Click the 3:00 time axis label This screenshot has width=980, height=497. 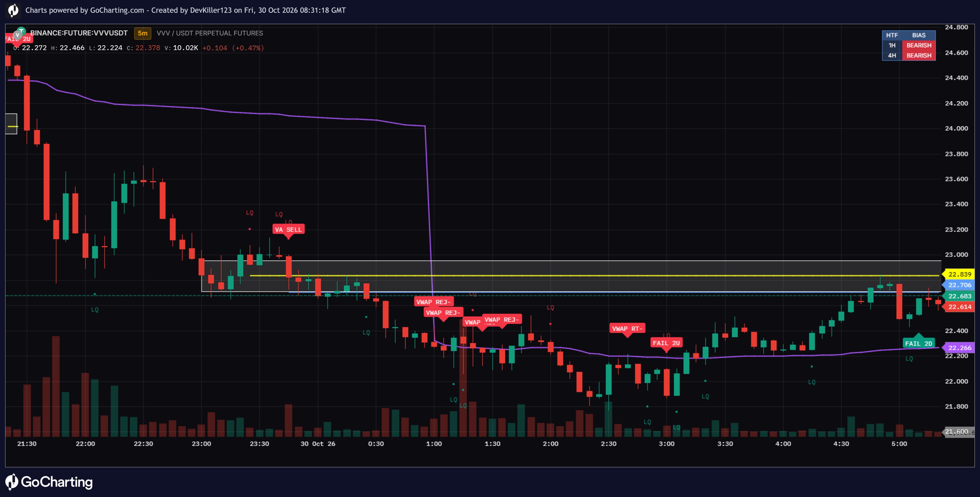(666, 444)
